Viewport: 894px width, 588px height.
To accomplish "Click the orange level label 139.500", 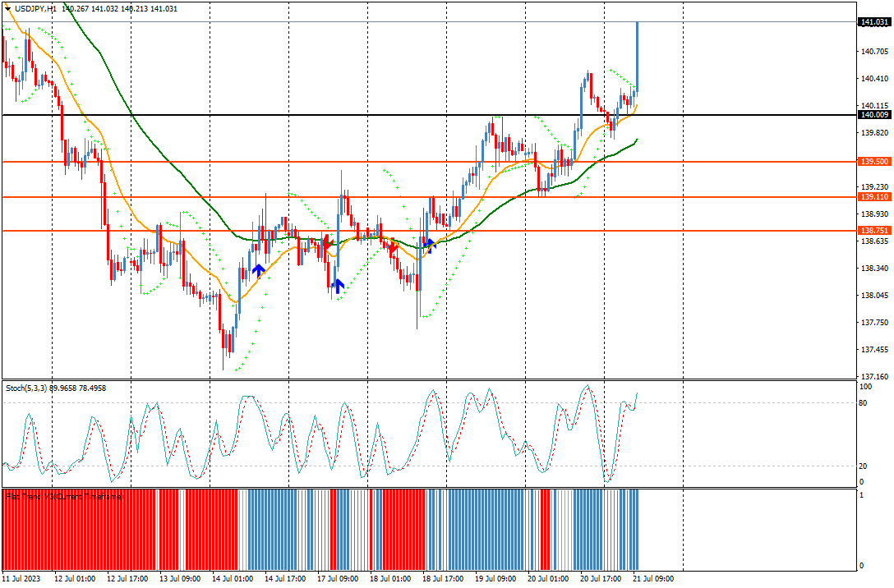I will tap(874, 162).
